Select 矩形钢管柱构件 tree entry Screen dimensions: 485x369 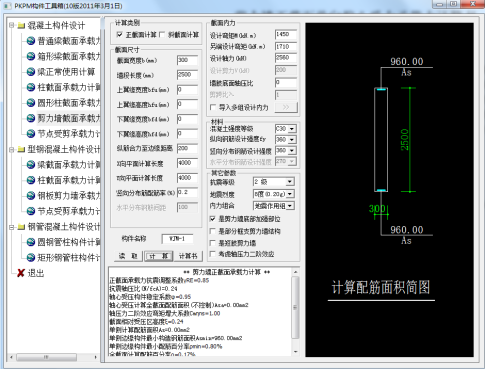(69, 257)
